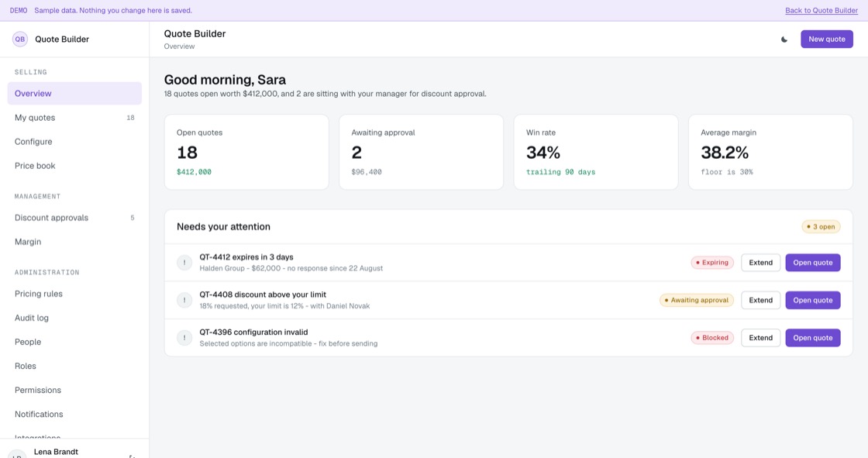
Task: Click the '$96,400' value
Action: tap(367, 172)
